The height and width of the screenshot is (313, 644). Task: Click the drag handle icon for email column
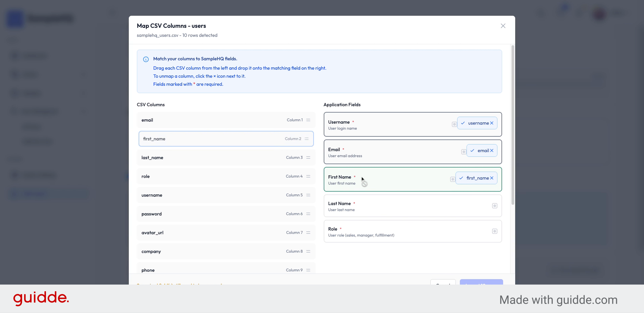coord(308,120)
